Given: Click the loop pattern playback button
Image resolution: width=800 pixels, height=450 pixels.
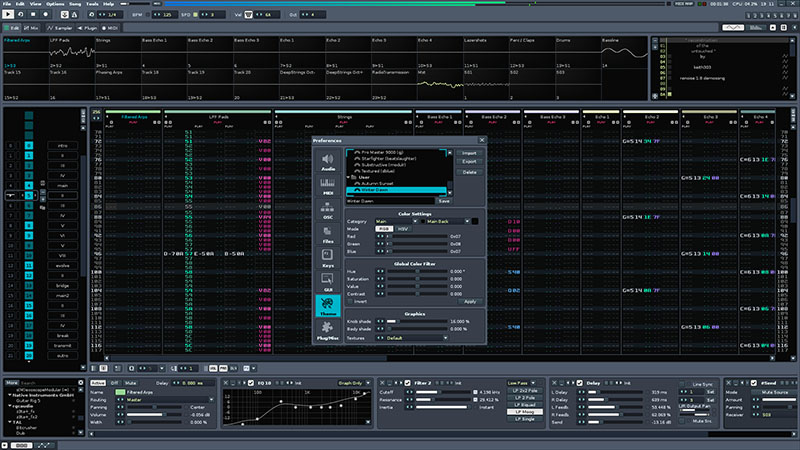Looking at the screenshot, I should tap(21, 14).
